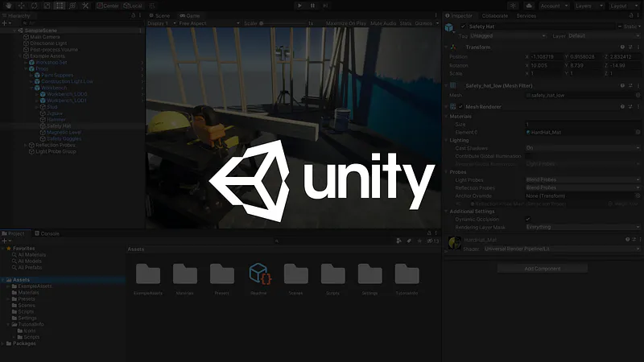Open the Transform component presets icon
The width and height of the screenshot is (644, 362).
click(x=630, y=47)
